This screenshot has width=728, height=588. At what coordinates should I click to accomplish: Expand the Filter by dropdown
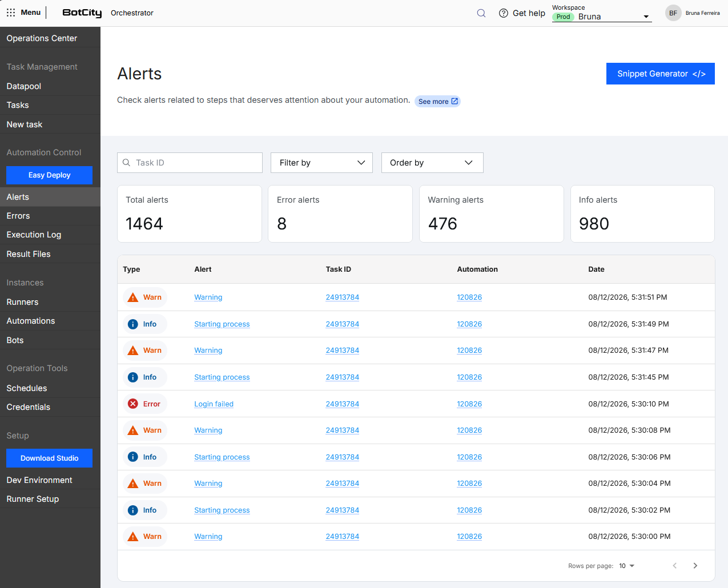pos(321,163)
